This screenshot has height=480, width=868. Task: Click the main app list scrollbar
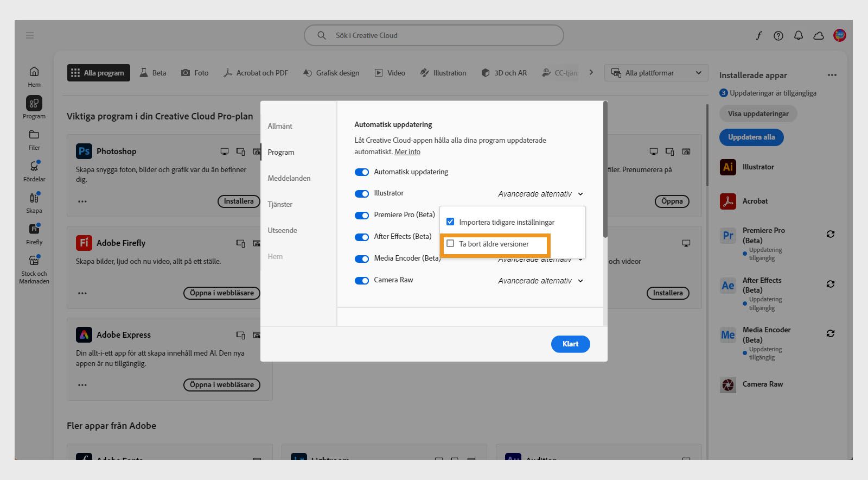coord(707,146)
